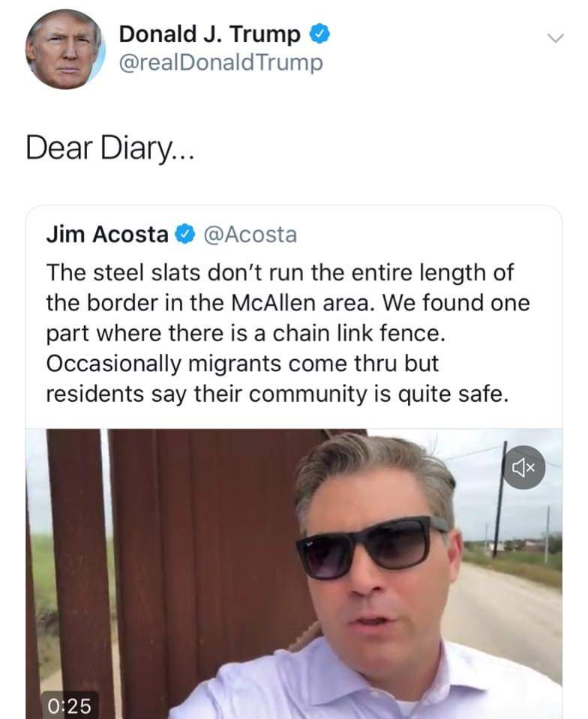Open the tweet author's profile picture
The width and height of the screenshot is (588, 719).
click(65, 49)
